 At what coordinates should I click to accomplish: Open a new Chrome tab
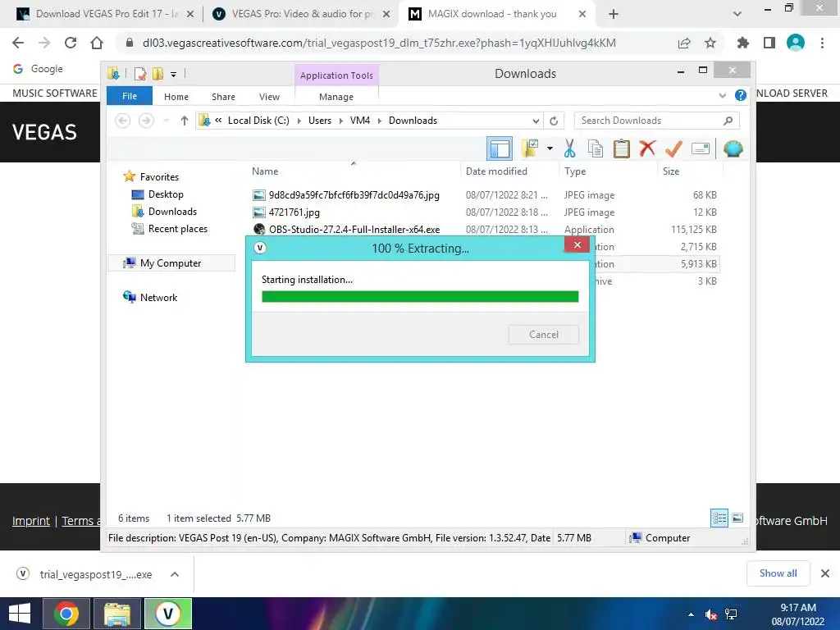614,14
